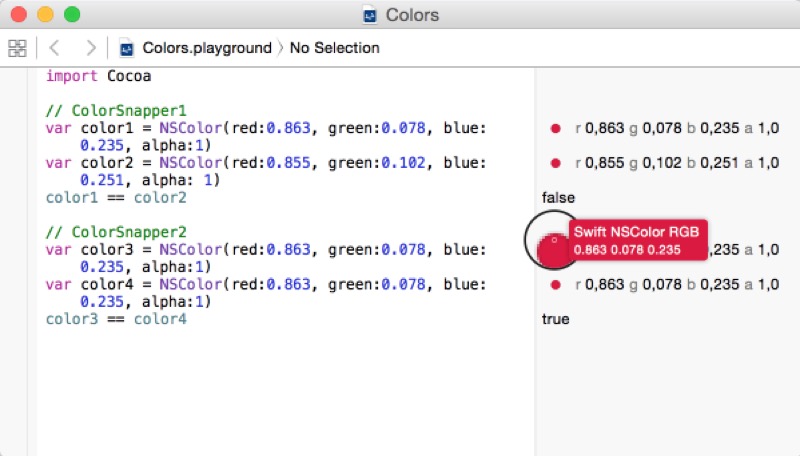This screenshot has height=456, width=800.
Task: Select the false result in the sidebar
Action: click(557, 198)
